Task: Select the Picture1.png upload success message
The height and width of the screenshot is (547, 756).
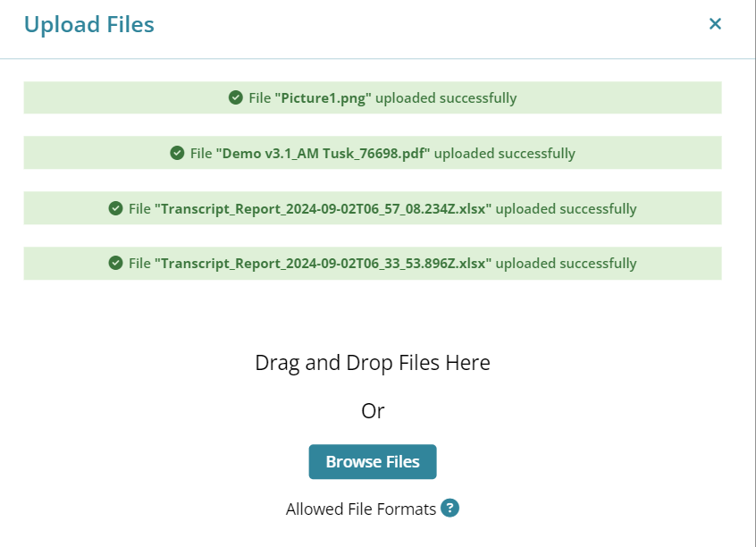Action: click(373, 98)
